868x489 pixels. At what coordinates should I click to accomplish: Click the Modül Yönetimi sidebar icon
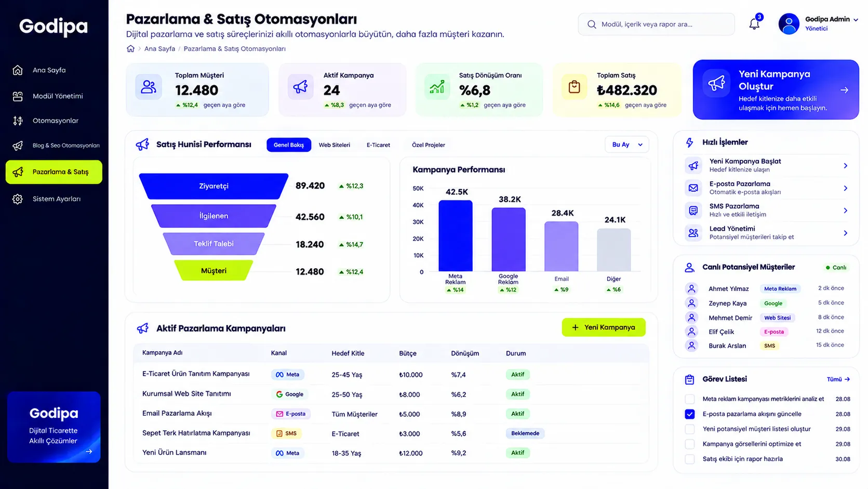18,96
